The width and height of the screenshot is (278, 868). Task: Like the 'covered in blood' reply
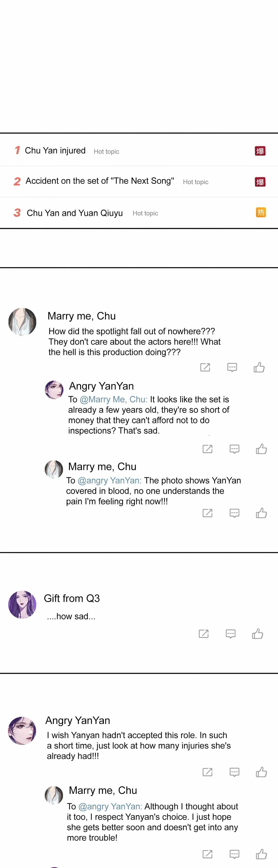(x=261, y=513)
